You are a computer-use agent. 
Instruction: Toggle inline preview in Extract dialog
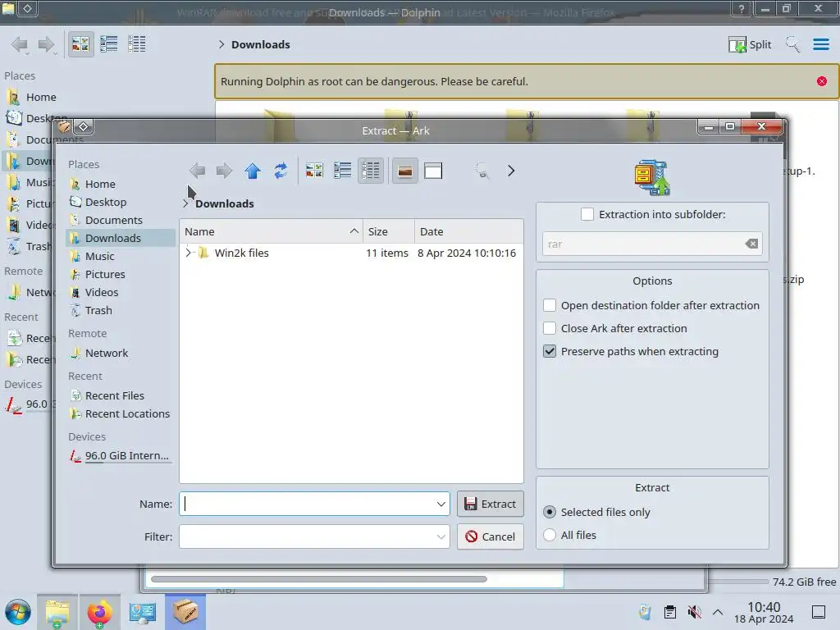[x=405, y=171]
